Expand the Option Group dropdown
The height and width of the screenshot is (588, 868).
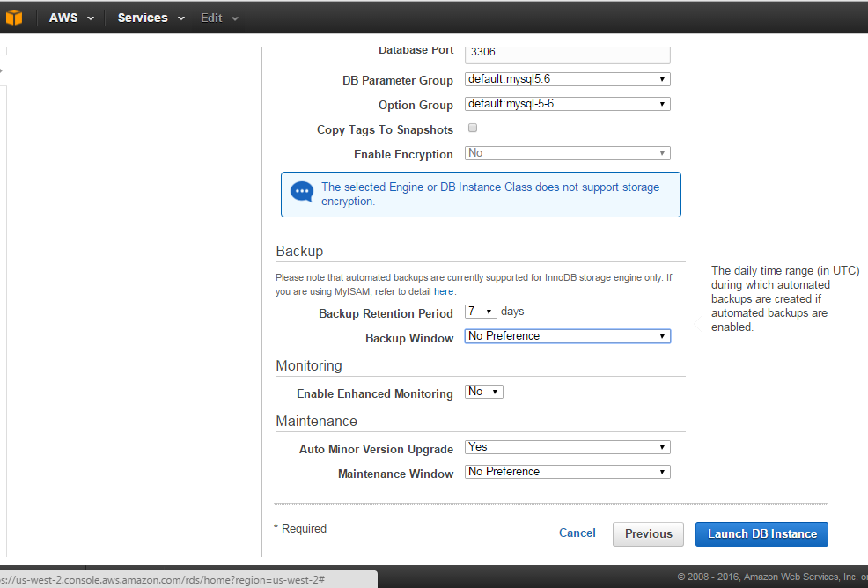(x=567, y=104)
